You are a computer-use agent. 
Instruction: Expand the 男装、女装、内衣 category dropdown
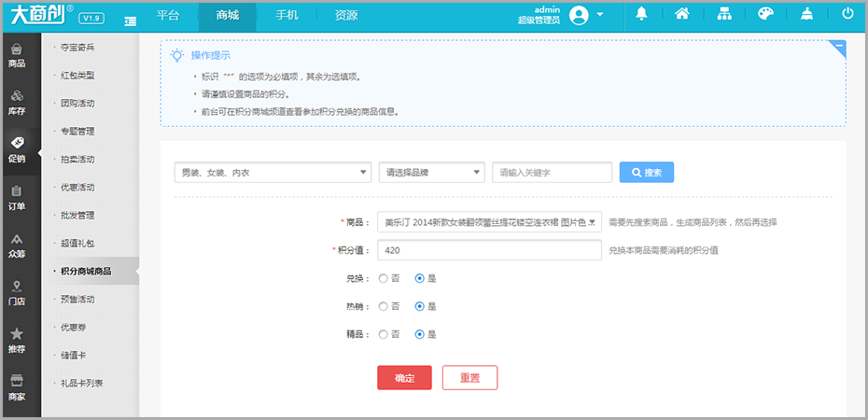[x=273, y=173]
